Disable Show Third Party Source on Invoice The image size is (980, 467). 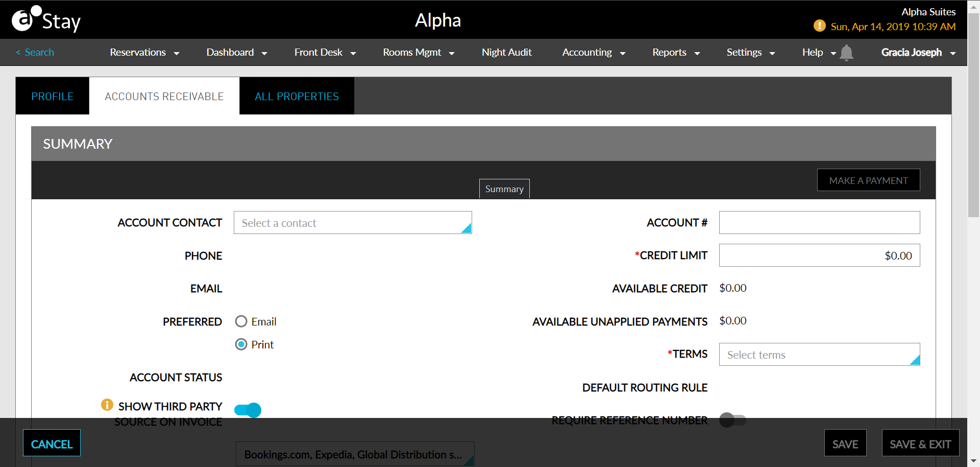click(x=248, y=410)
